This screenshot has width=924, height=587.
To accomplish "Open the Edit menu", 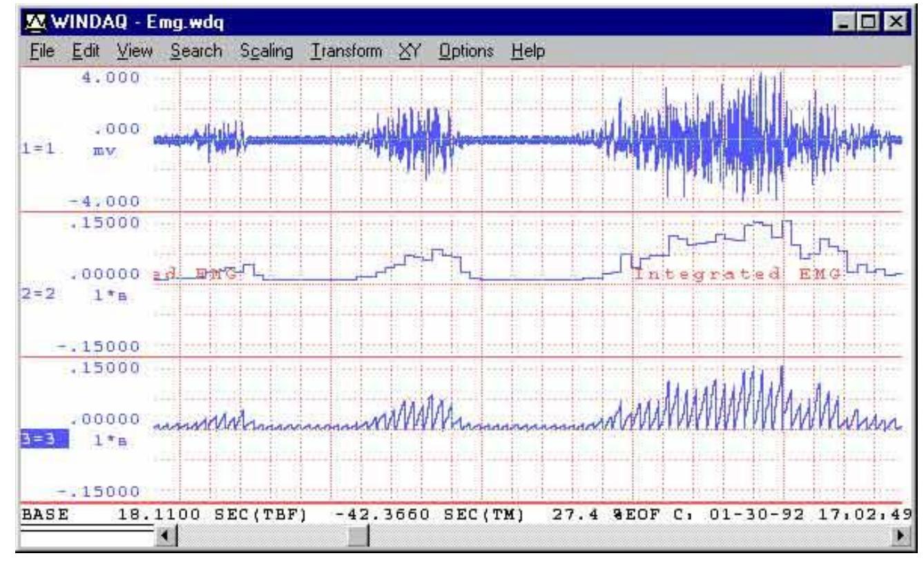I will 87,51.
